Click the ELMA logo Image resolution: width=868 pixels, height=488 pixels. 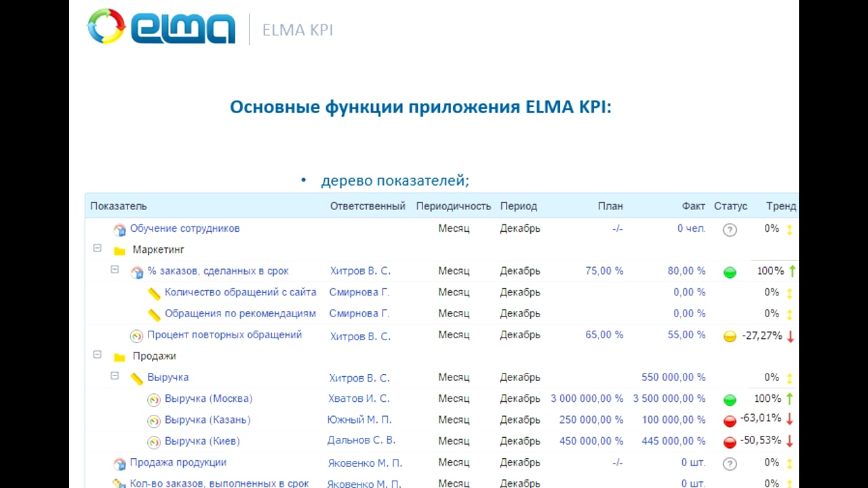[x=161, y=28]
